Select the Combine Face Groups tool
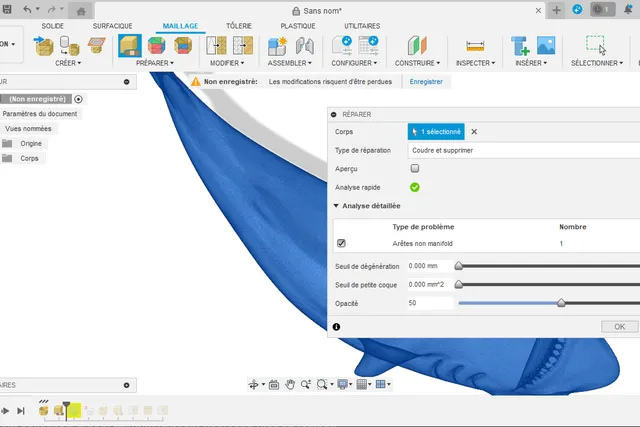 click(183, 45)
